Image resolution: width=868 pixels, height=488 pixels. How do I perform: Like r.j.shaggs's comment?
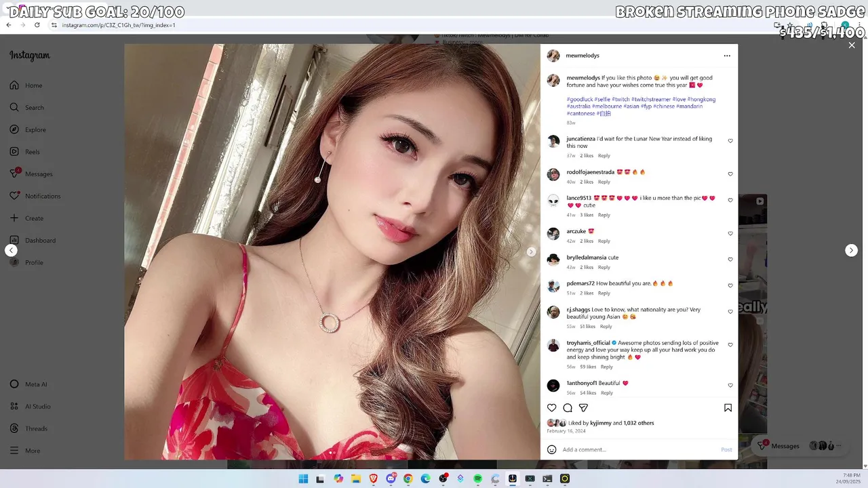tap(730, 312)
